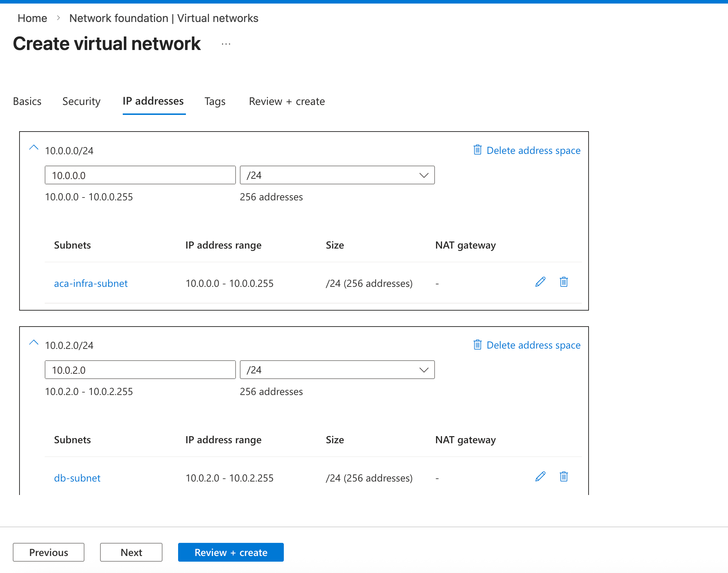Open the ellipsis menu beside Create virtual network
This screenshot has height=573, width=728.
pyautogui.click(x=226, y=43)
